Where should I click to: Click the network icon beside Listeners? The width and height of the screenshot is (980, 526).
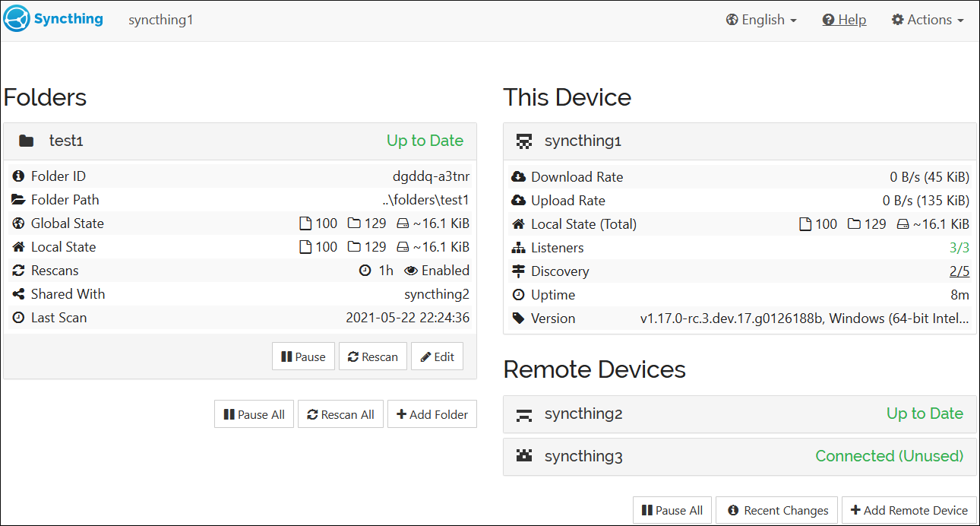click(x=519, y=247)
